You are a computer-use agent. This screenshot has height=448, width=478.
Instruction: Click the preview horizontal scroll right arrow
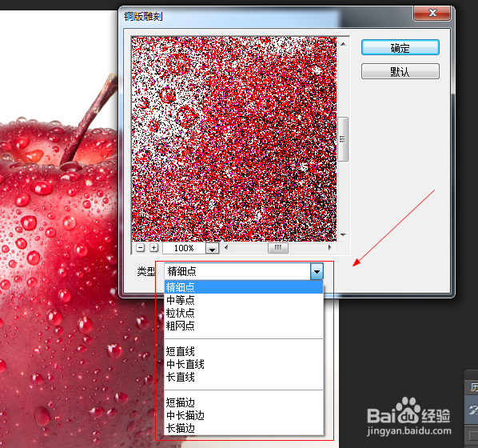coord(330,247)
